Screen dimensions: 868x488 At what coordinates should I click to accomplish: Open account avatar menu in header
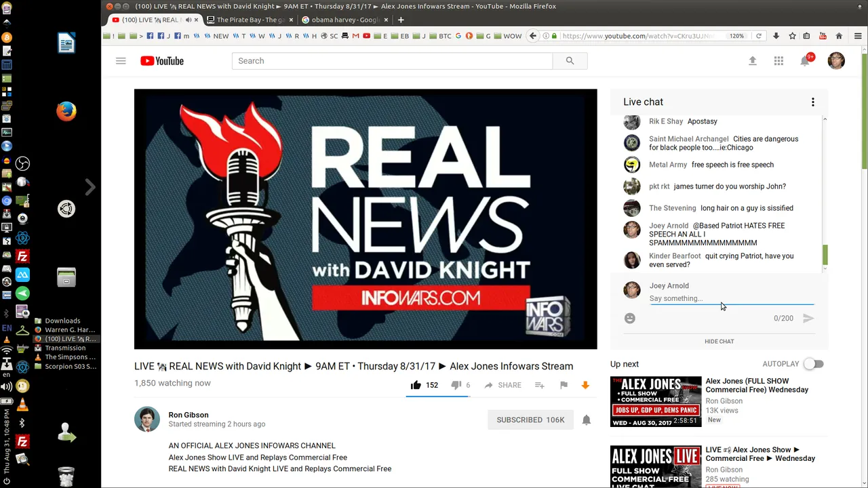coord(836,61)
